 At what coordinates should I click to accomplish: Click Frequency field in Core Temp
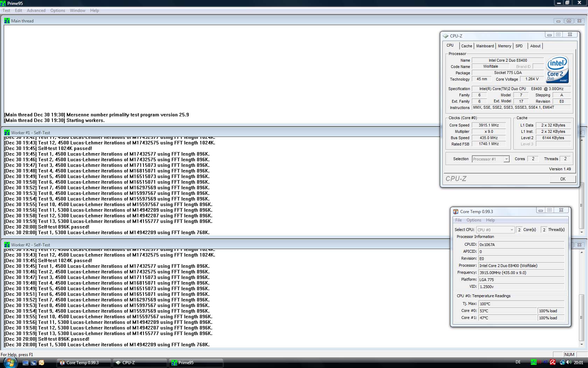(521, 273)
